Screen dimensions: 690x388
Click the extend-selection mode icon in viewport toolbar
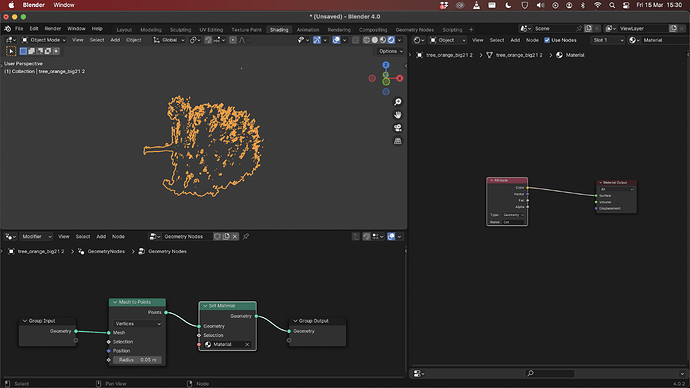tap(32, 51)
